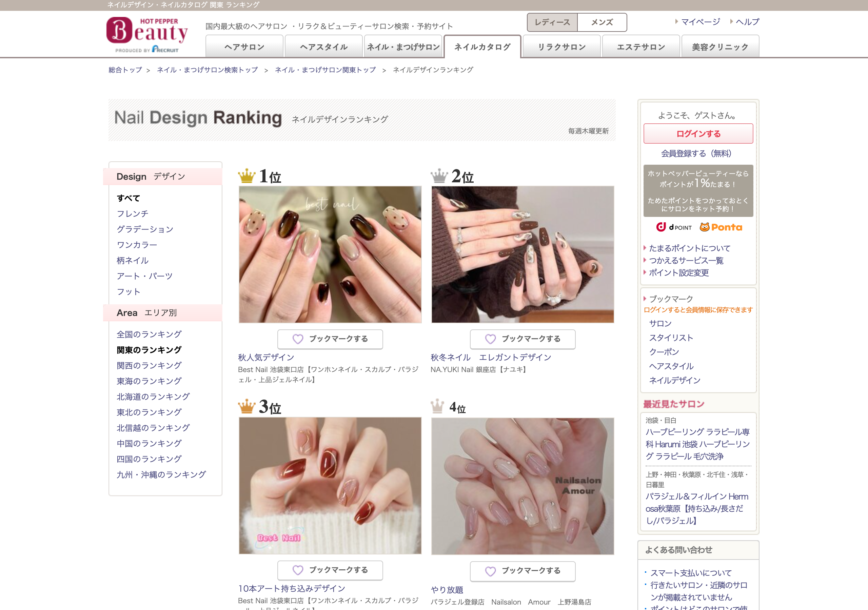Open つかえるサービス一覧 link
Viewport: 868px width, 610px height.
[x=686, y=260]
